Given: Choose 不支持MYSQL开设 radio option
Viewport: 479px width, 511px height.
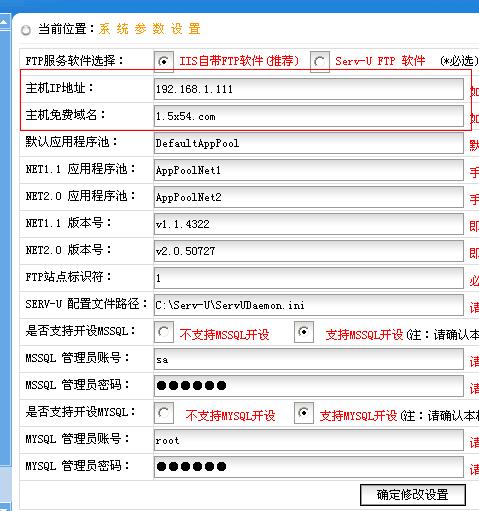Looking at the screenshot, I should click(x=164, y=413).
